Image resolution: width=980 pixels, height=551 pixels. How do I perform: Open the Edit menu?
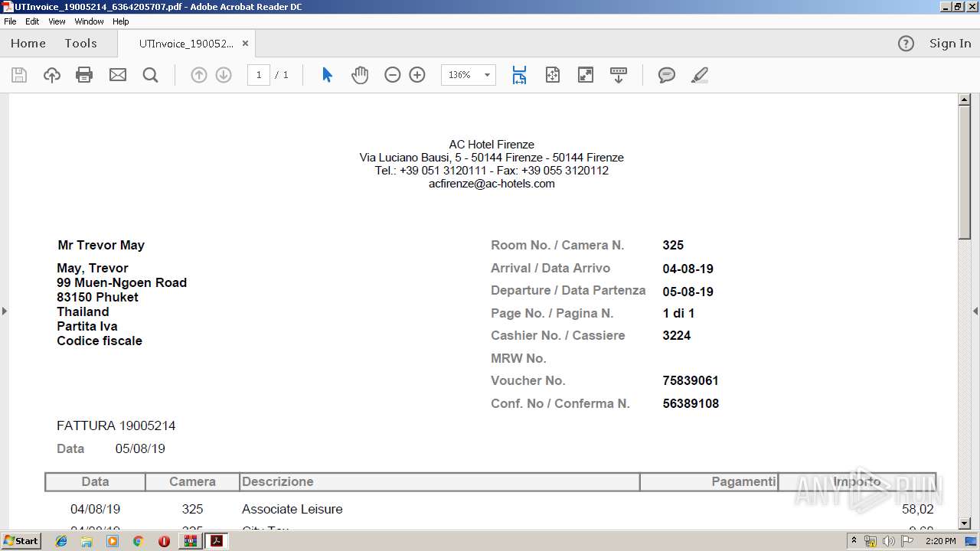click(32, 21)
